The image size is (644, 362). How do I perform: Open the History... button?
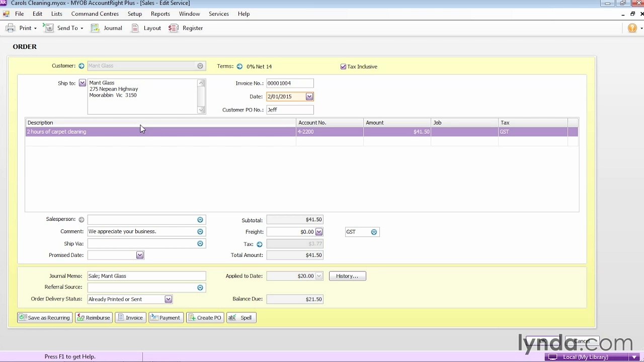point(347,276)
